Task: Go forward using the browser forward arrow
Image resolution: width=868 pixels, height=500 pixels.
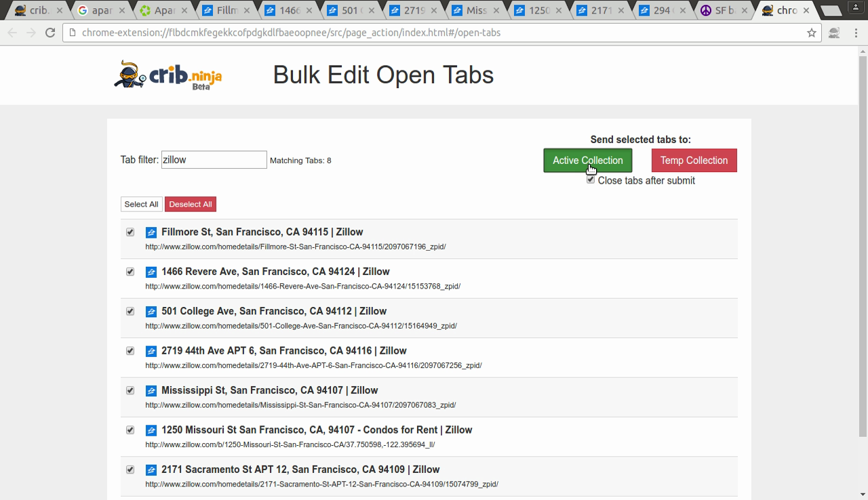Action: point(31,33)
